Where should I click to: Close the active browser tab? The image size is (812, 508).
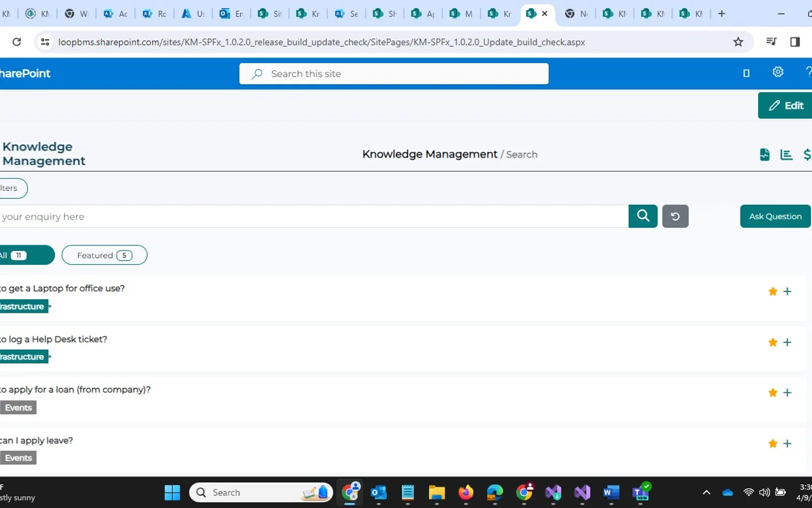tap(545, 14)
